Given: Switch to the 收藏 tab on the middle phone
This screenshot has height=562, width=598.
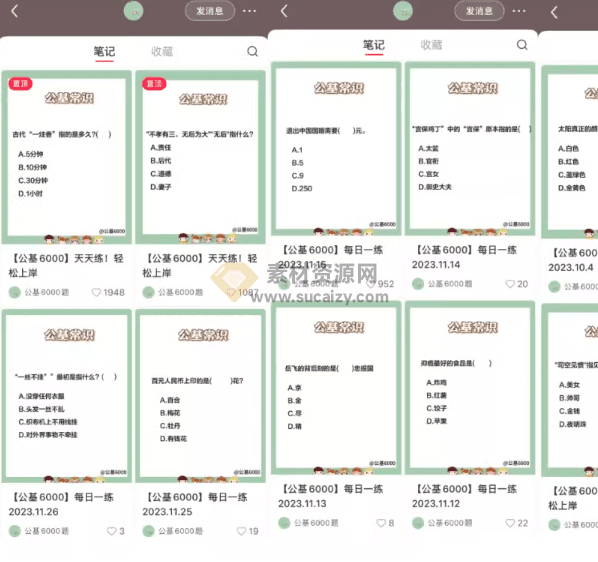Looking at the screenshot, I should click(x=431, y=45).
